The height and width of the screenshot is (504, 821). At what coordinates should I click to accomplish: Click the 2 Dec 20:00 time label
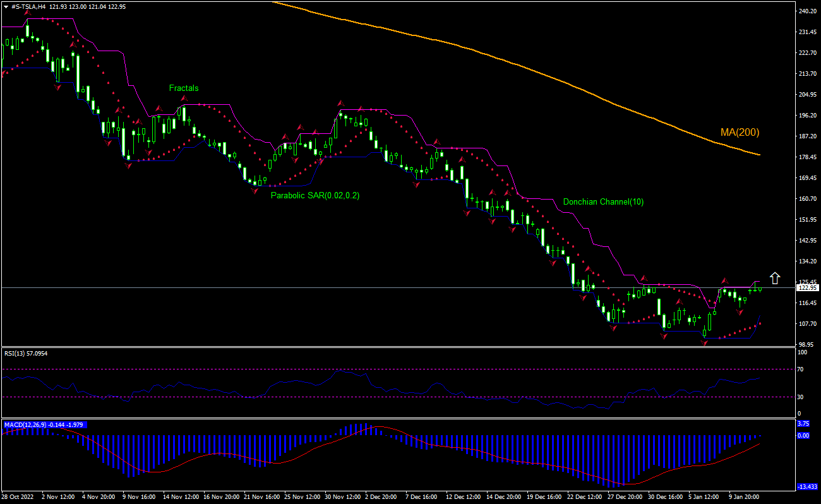[x=381, y=497]
